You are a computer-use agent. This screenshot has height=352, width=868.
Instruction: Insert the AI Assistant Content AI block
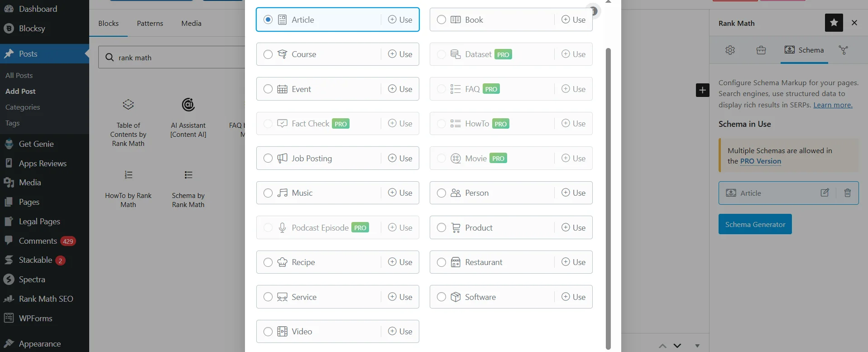(188, 118)
